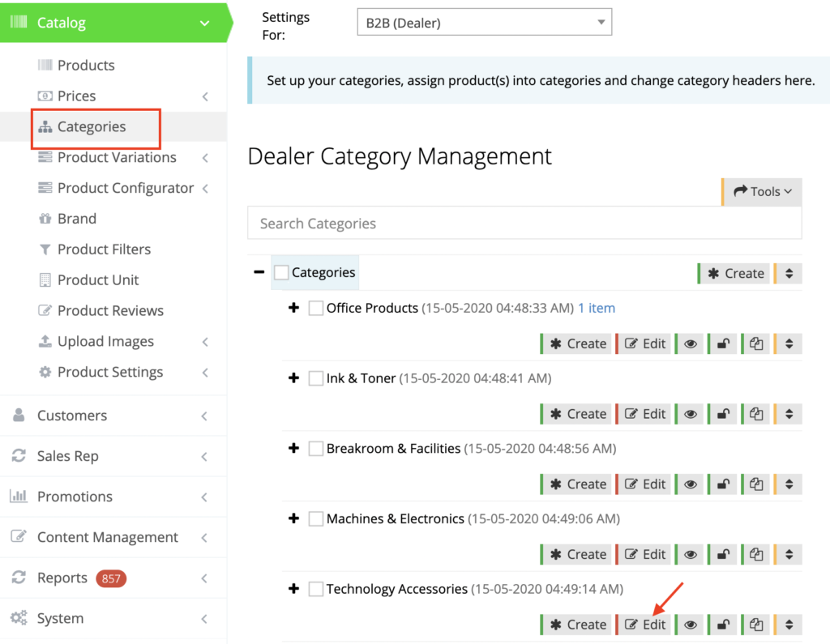Click the Search Categories field

[x=524, y=224]
